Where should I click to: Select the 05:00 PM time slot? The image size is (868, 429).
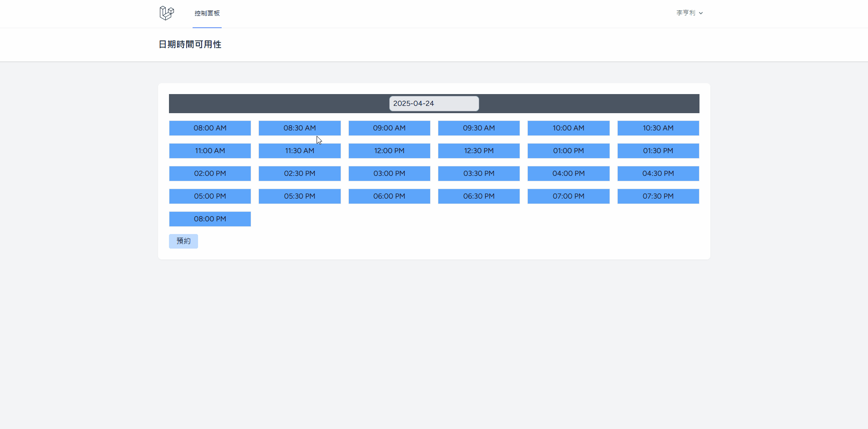point(210,196)
